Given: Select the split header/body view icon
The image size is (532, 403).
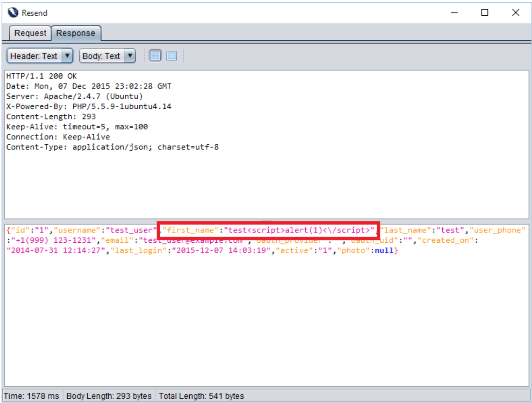Looking at the screenshot, I should click(155, 56).
